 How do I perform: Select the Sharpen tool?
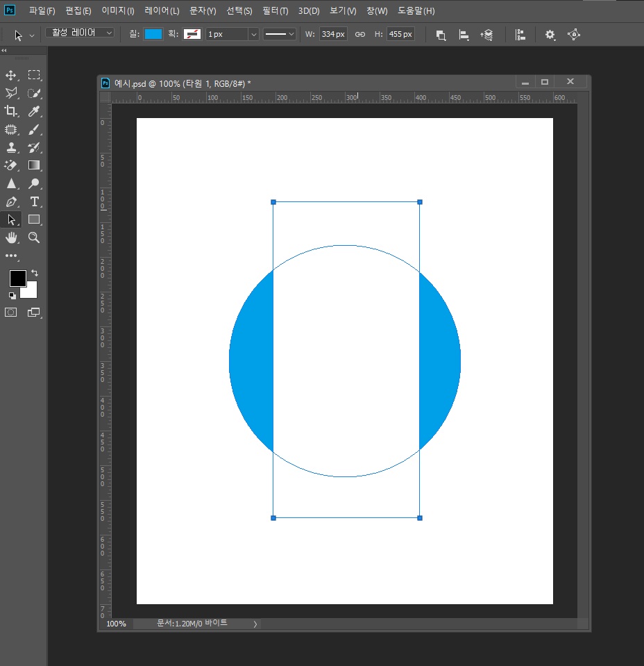[11, 183]
